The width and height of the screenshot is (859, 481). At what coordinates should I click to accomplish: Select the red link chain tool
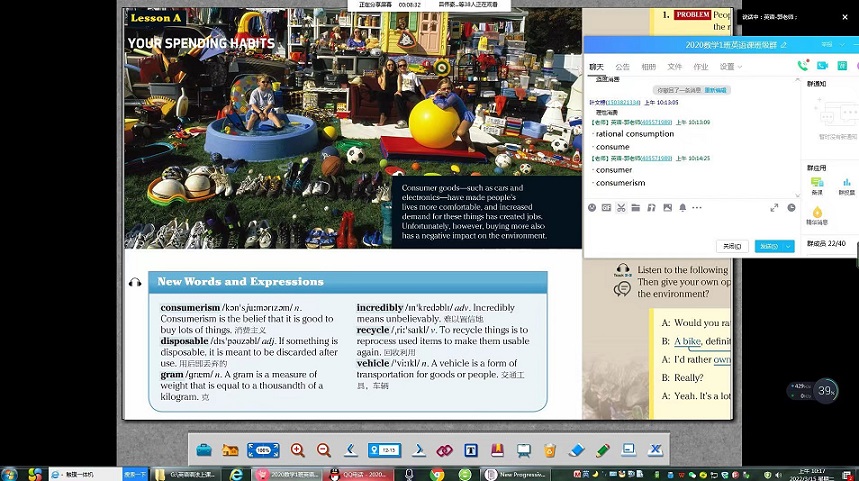click(x=444, y=450)
